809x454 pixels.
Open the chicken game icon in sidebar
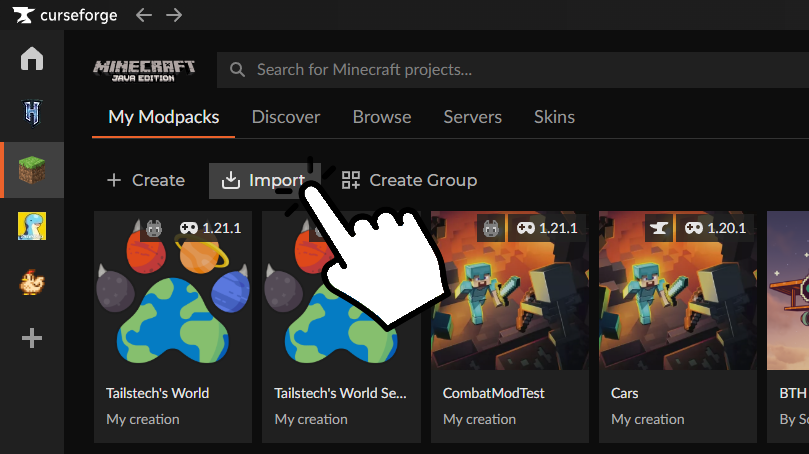32,282
